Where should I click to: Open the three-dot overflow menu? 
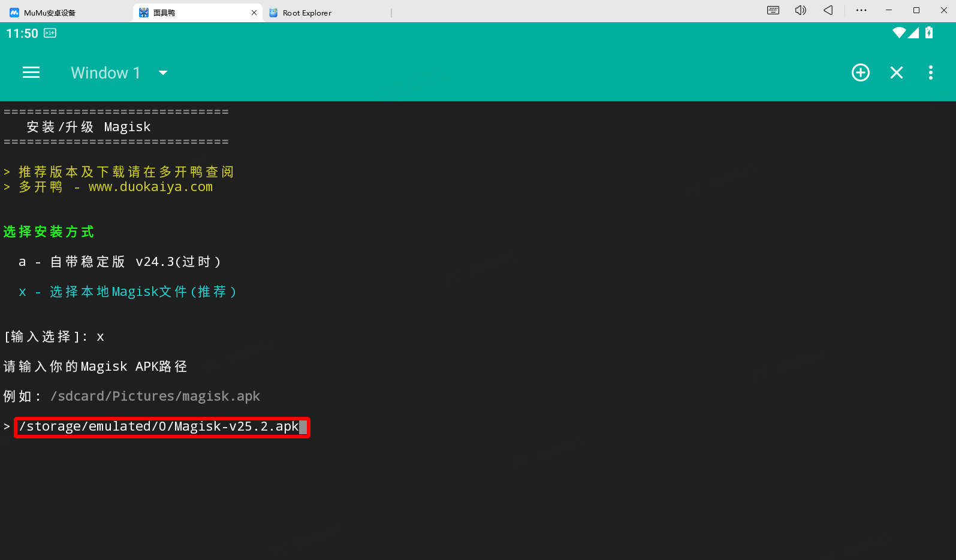point(930,72)
